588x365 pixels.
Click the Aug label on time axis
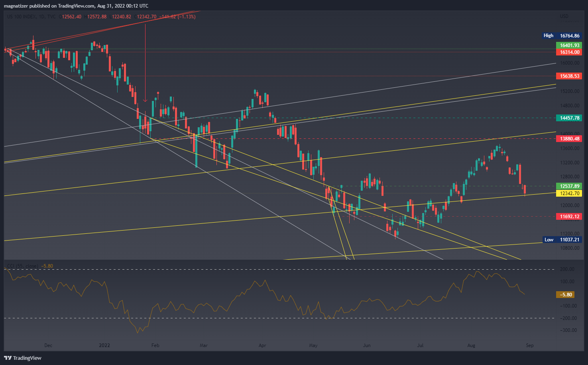471,345
